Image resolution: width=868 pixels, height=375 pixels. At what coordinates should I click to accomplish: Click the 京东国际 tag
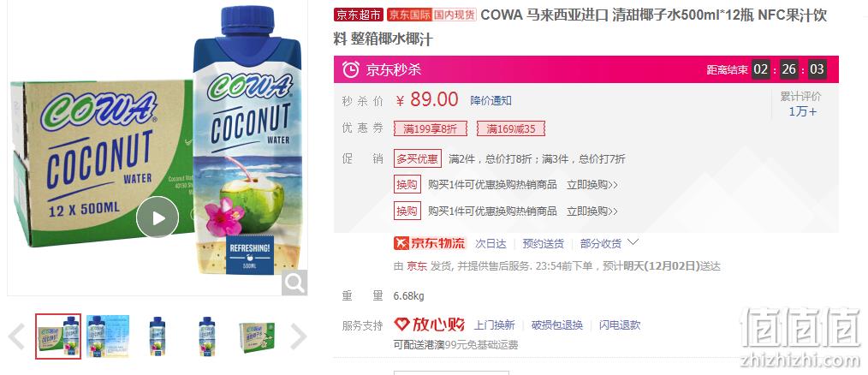click(x=408, y=15)
